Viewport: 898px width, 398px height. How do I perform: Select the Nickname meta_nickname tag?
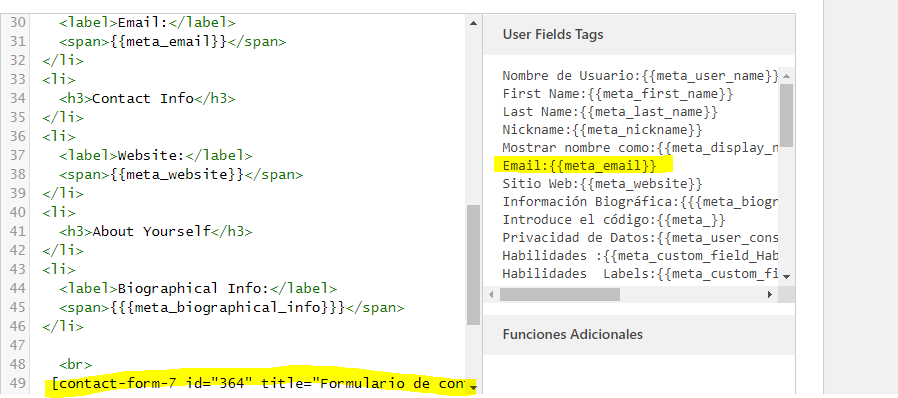tap(602, 130)
